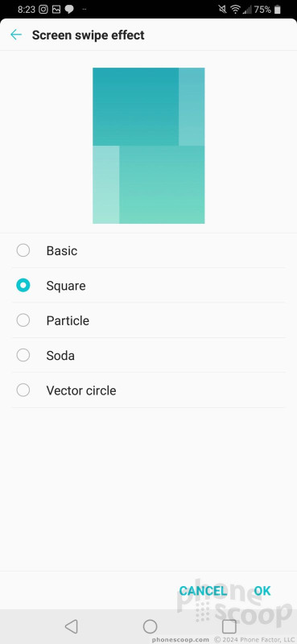
Task: Open the gallery image notification icon
Action: [x=56, y=9]
